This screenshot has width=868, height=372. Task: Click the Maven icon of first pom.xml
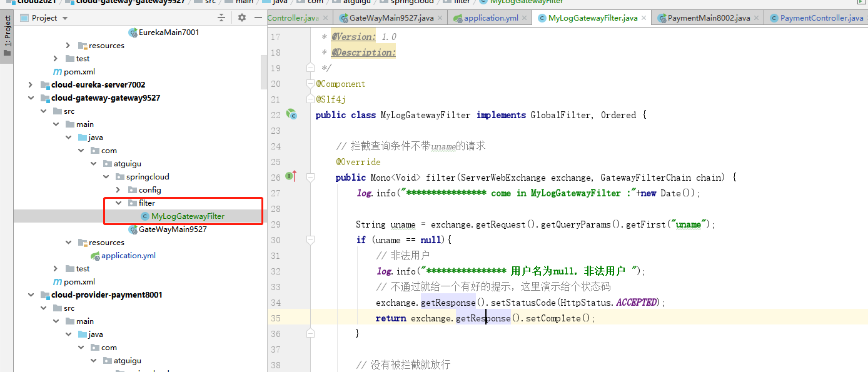point(58,72)
